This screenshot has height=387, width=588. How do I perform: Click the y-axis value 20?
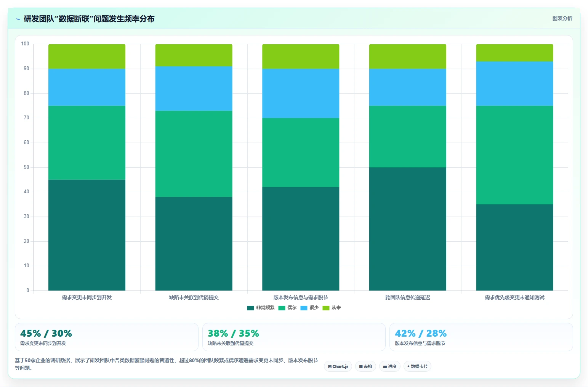26,241
